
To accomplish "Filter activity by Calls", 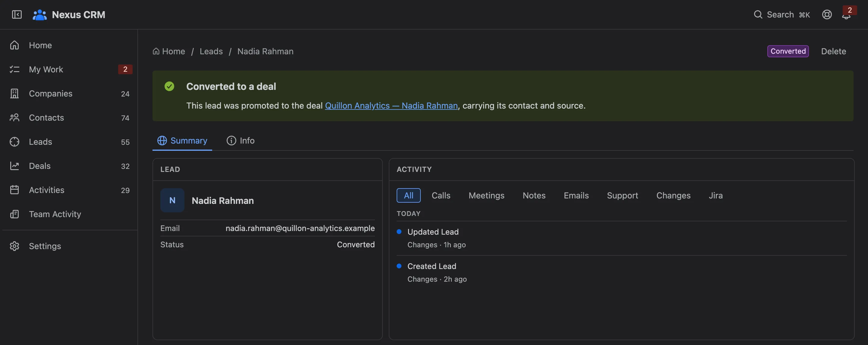I will point(441,195).
